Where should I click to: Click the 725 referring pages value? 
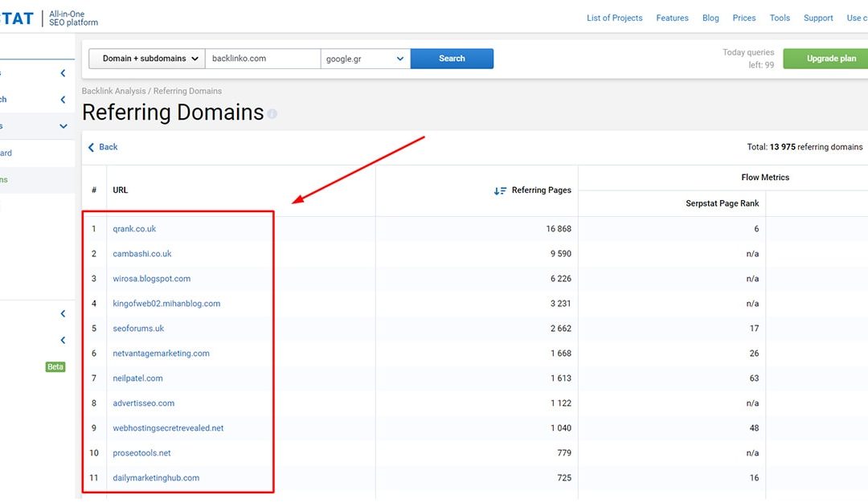pyautogui.click(x=564, y=478)
